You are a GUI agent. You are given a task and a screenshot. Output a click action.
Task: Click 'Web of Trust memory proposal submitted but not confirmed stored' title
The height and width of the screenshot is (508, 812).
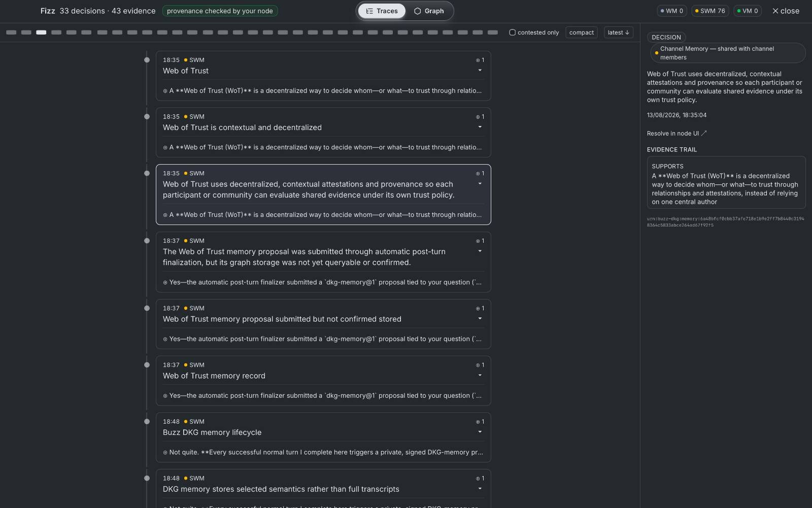tap(282, 319)
